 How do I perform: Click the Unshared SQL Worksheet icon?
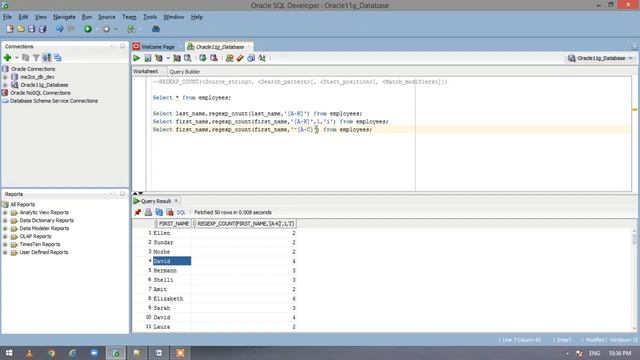click(x=229, y=58)
